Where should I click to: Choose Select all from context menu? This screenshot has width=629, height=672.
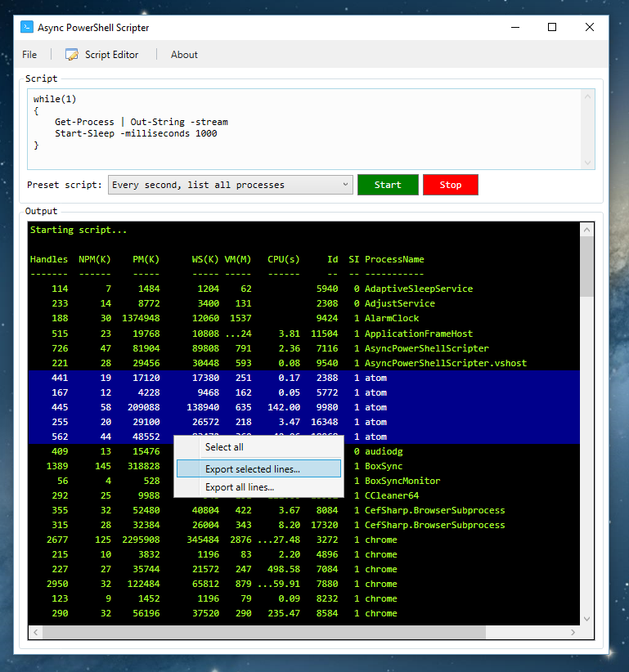pos(224,447)
